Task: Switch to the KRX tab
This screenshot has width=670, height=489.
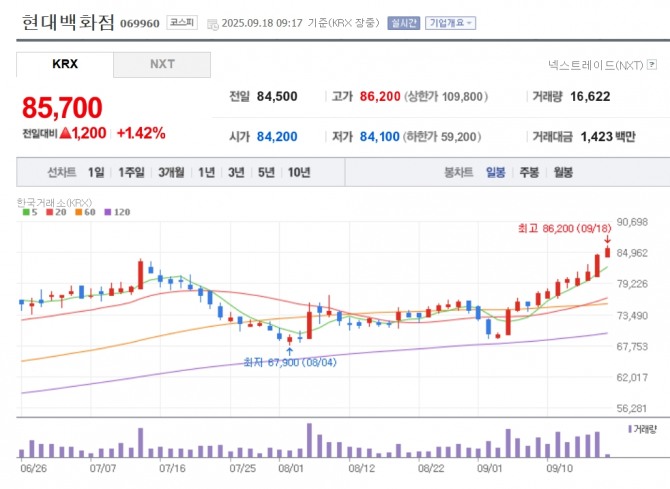Action: (65, 65)
